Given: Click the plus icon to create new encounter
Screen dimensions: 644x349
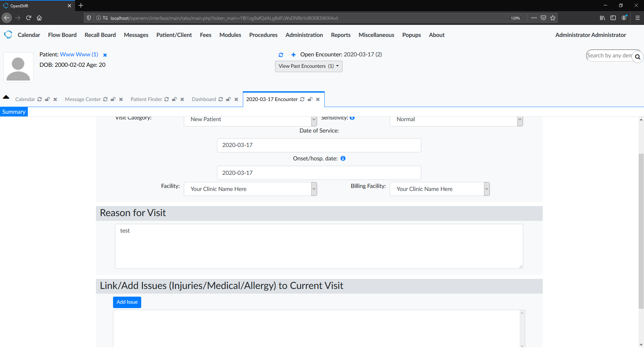Looking at the screenshot, I should tap(293, 55).
